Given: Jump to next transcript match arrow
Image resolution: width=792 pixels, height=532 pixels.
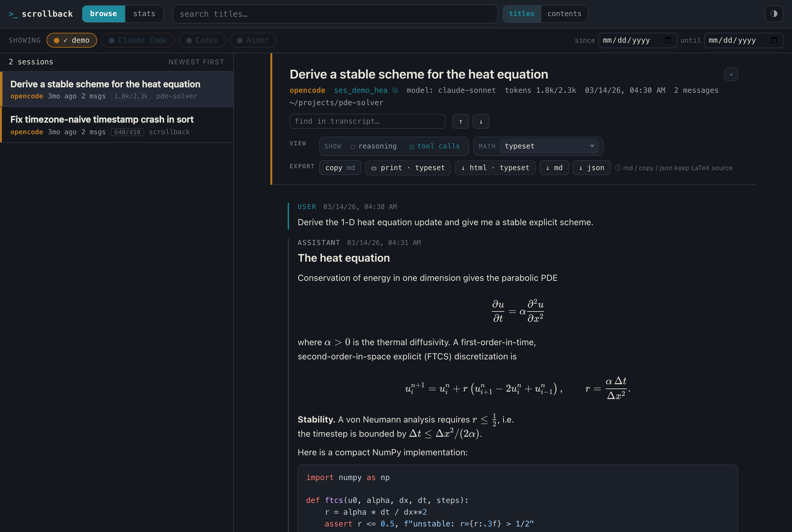Looking at the screenshot, I should (481, 122).
